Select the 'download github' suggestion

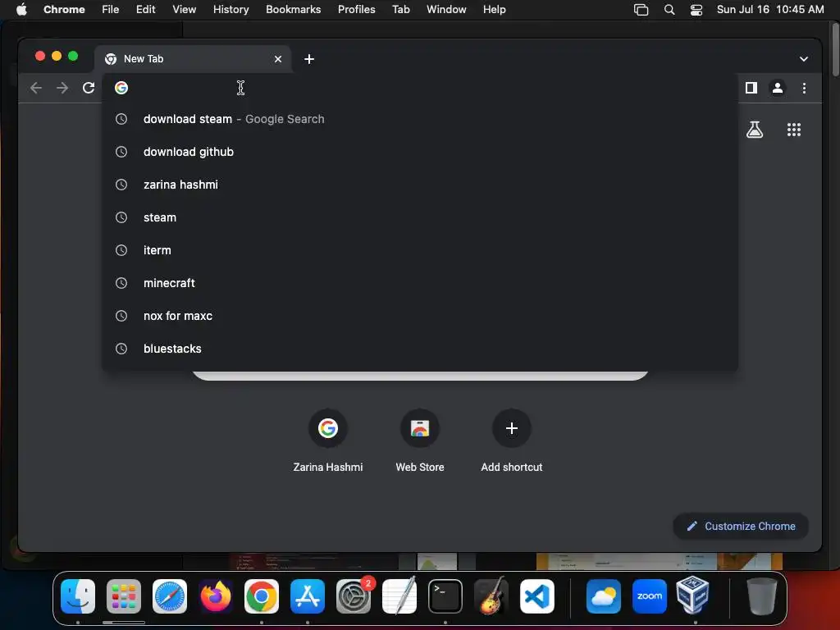tap(420, 152)
